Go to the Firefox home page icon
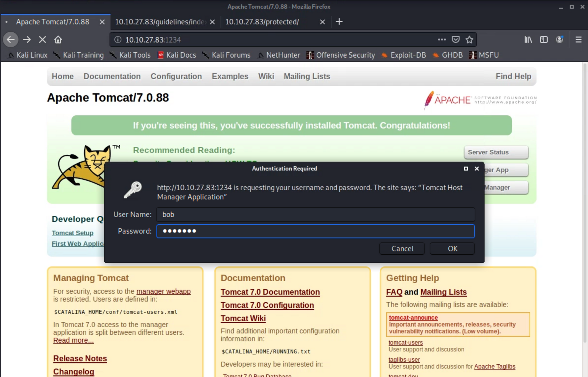The height and width of the screenshot is (377, 588). click(x=58, y=40)
